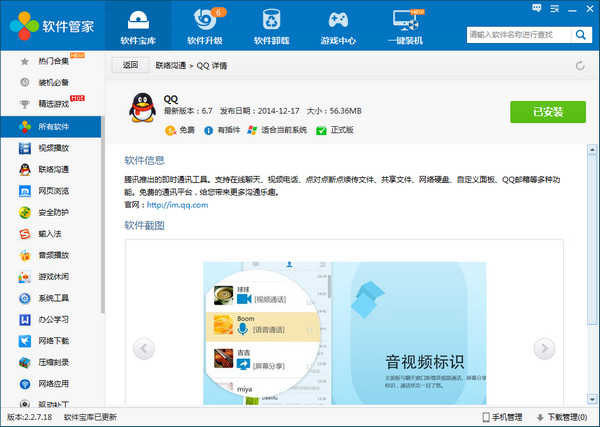Open the 软件升级 tab
This screenshot has height=427, width=600.
[x=205, y=27]
